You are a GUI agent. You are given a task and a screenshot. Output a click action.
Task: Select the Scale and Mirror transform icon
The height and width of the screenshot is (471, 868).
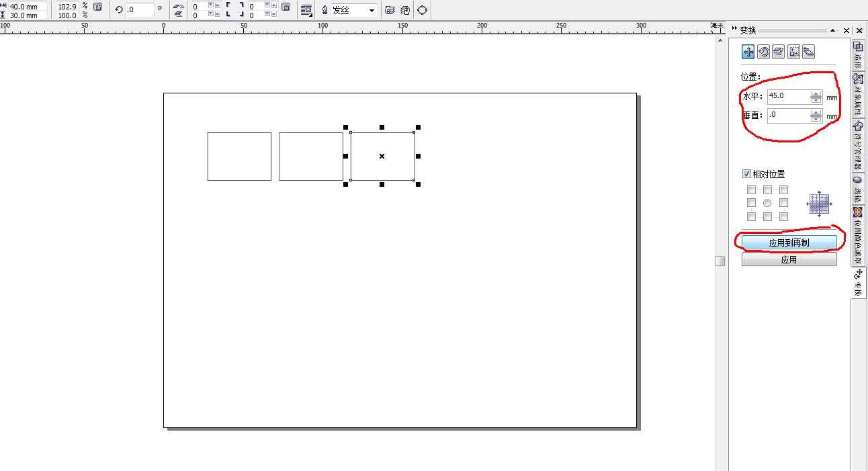click(779, 52)
